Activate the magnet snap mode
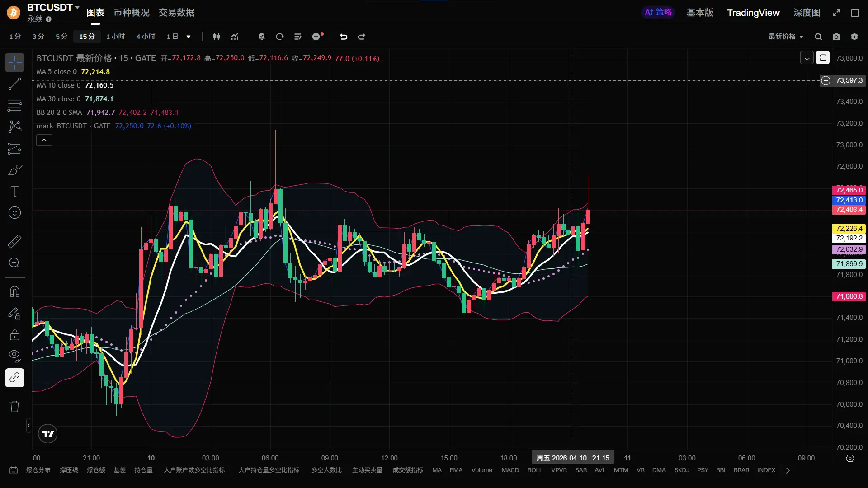This screenshot has height=488, width=868. coord(14,292)
